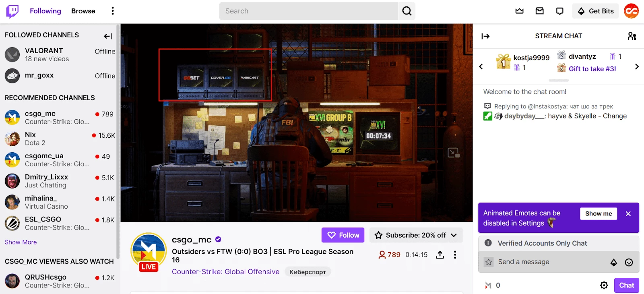Open csgomc_ua recommended channel
This screenshot has width=644, height=294.
(x=60, y=160)
